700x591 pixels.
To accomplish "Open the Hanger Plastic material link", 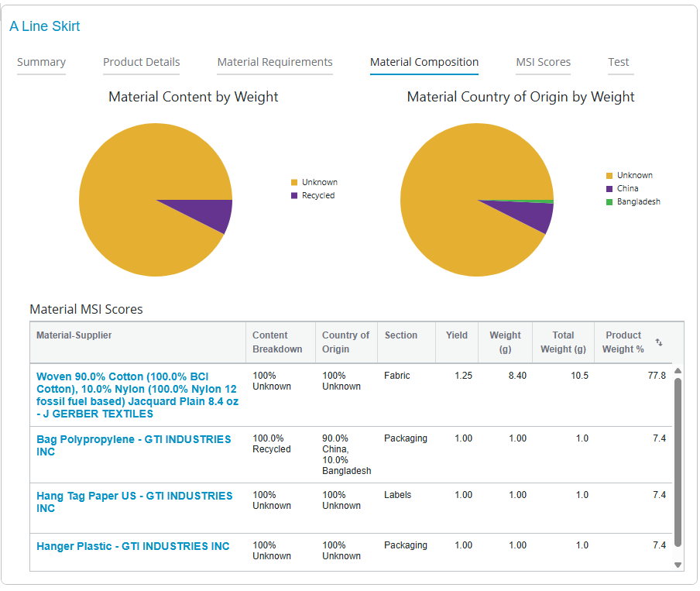I will [133, 546].
